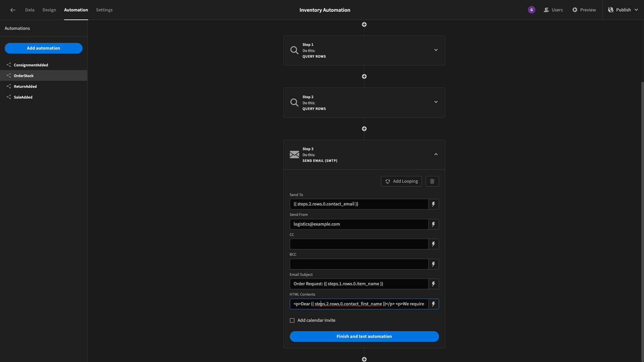
Task: Delete Step 3 with trash icon
Action: [x=432, y=181]
